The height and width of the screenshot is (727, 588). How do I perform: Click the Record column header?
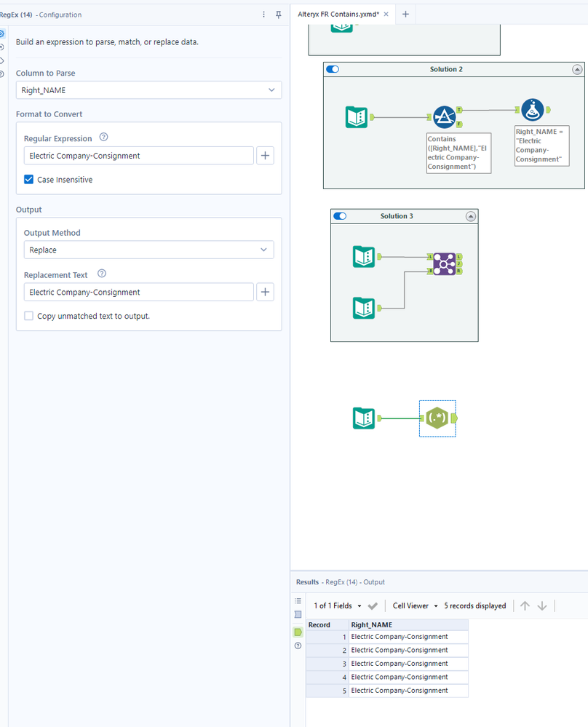pos(327,625)
